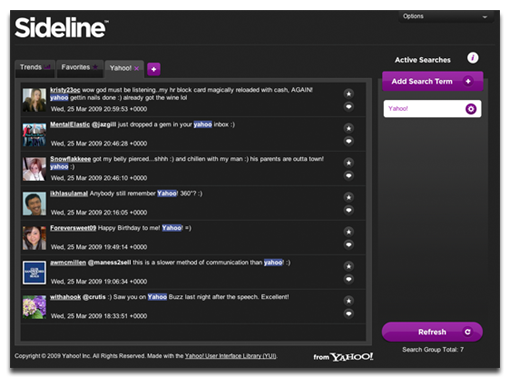
Task: Open the Yahoo! User Interface Library link
Action: click(x=231, y=356)
